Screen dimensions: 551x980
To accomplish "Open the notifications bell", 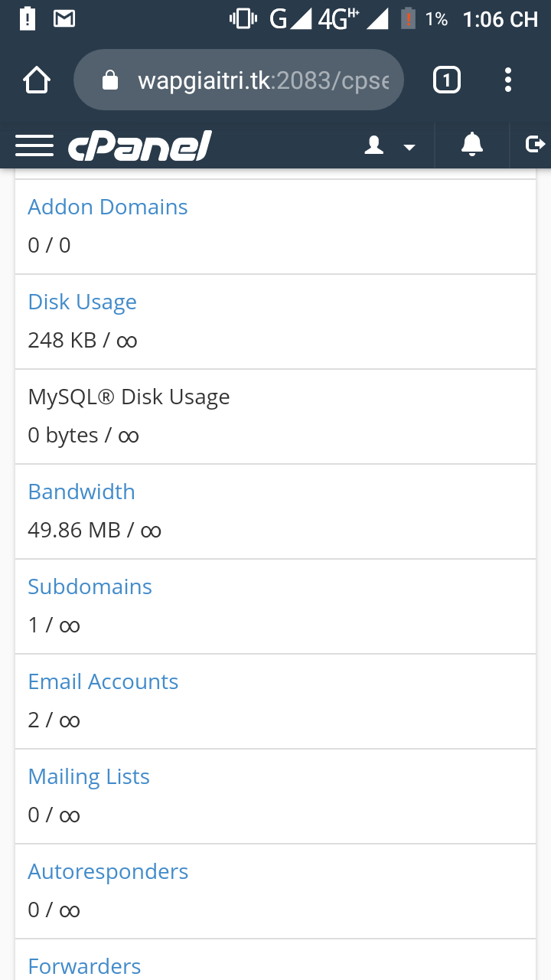I will coord(472,144).
